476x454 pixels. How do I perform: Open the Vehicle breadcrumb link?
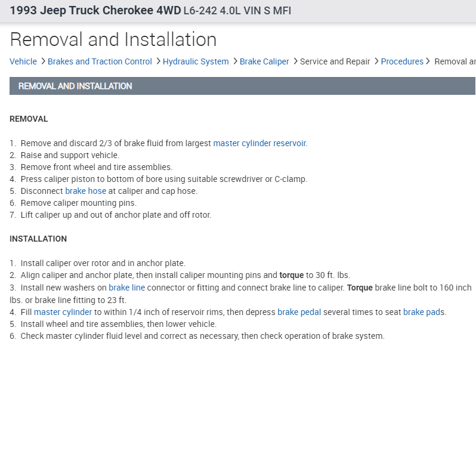pos(23,61)
